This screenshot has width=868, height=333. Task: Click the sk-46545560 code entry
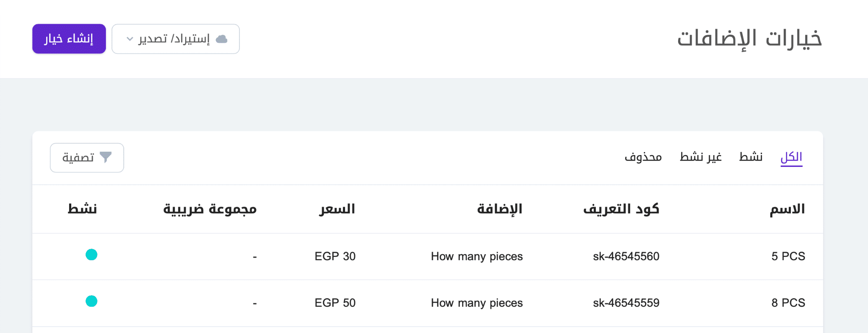(626, 256)
